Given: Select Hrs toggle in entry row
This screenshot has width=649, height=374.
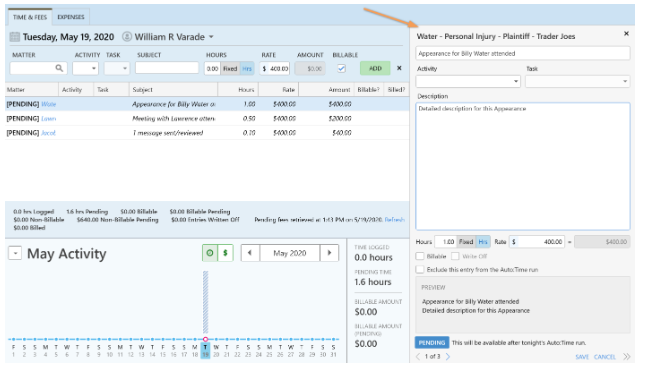Looking at the screenshot, I should click(x=247, y=68).
